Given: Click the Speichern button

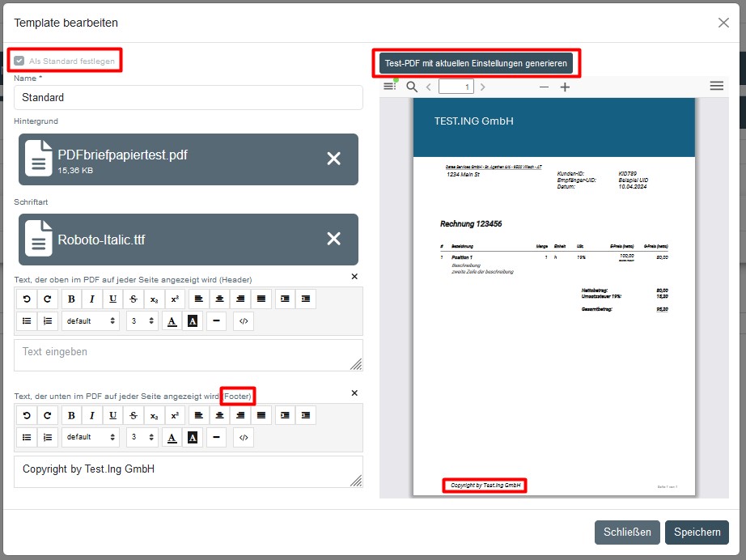Looking at the screenshot, I should click(x=697, y=532).
